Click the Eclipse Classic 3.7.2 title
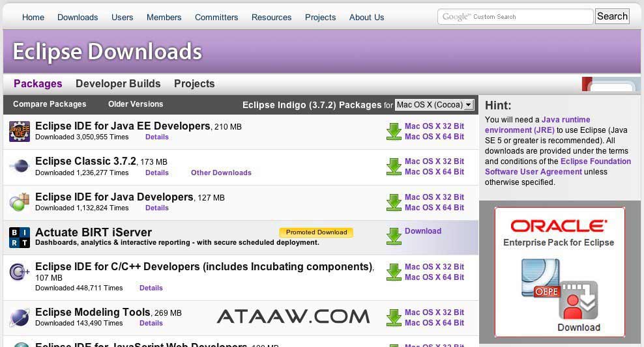The height and width of the screenshot is (347, 644). click(x=85, y=161)
